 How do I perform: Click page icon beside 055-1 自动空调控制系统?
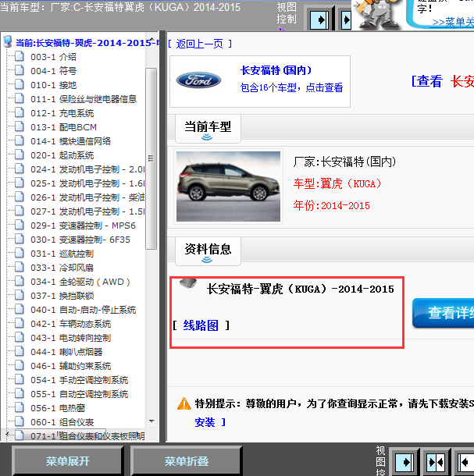(x=20, y=394)
